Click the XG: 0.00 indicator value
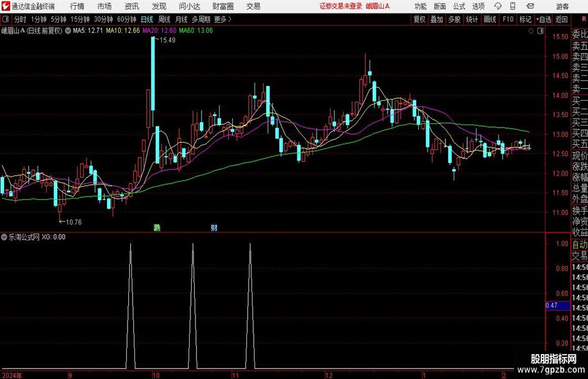The image size is (588, 379). (x=54, y=237)
